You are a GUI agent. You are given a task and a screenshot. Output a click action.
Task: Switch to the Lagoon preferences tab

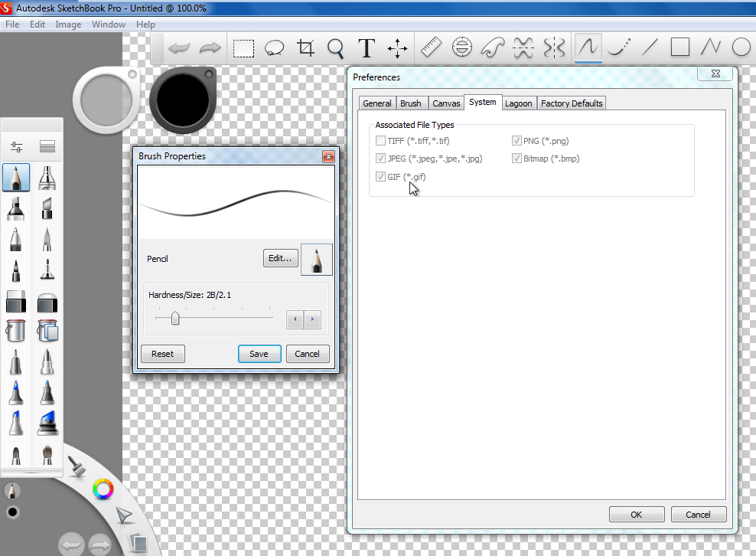pyautogui.click(x=520, y=103)
